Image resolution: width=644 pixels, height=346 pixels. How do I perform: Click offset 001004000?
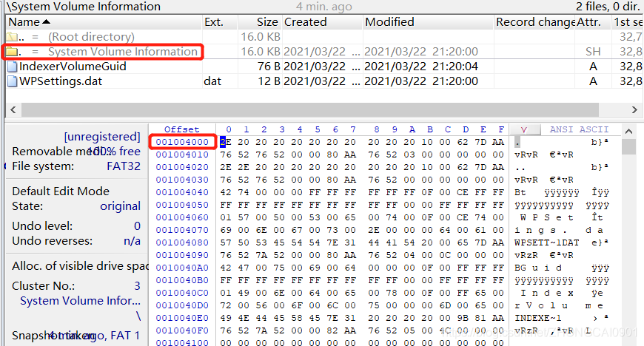182,142
